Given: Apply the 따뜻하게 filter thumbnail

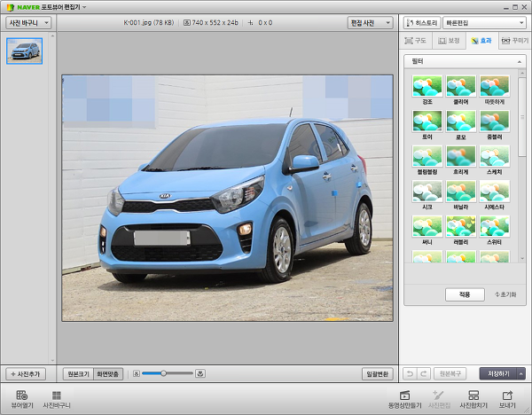Looking at the screenshot, I should pos(495,86).
